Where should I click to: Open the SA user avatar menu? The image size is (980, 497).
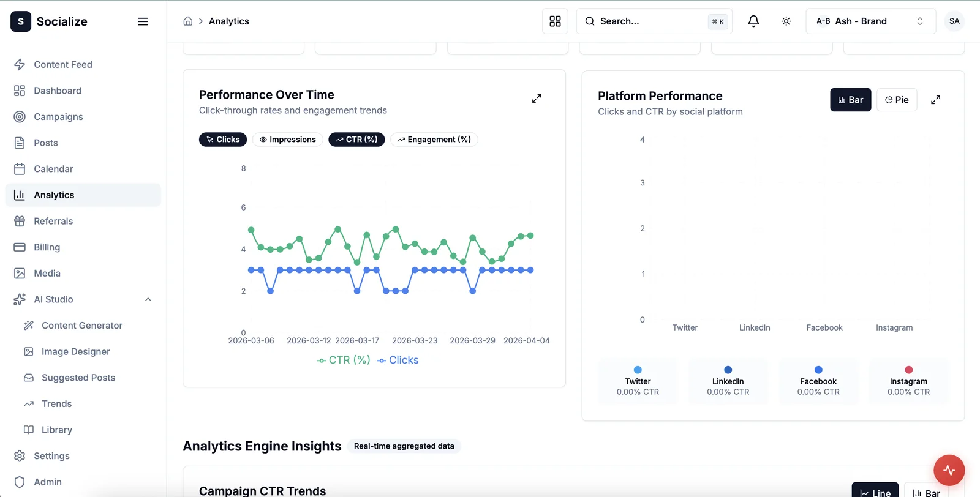tap(954, 21)
